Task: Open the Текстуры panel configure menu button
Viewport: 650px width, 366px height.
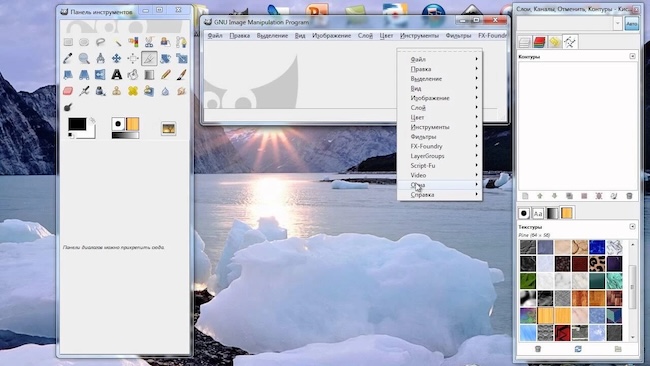Action: (632, 226)
